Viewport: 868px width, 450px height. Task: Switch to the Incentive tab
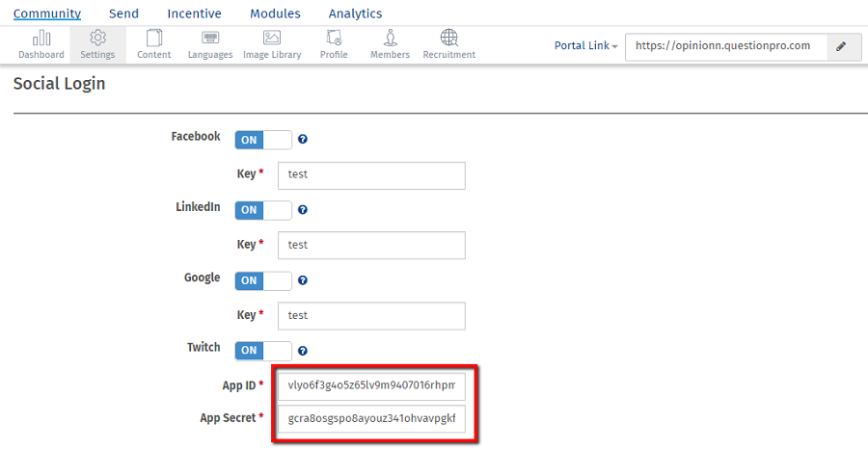(194, 13)
